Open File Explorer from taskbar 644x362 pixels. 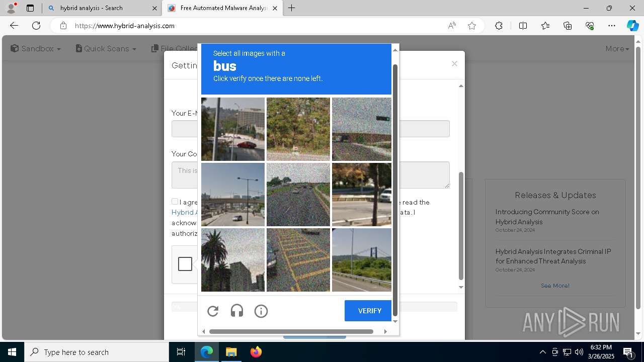[231, 352]
